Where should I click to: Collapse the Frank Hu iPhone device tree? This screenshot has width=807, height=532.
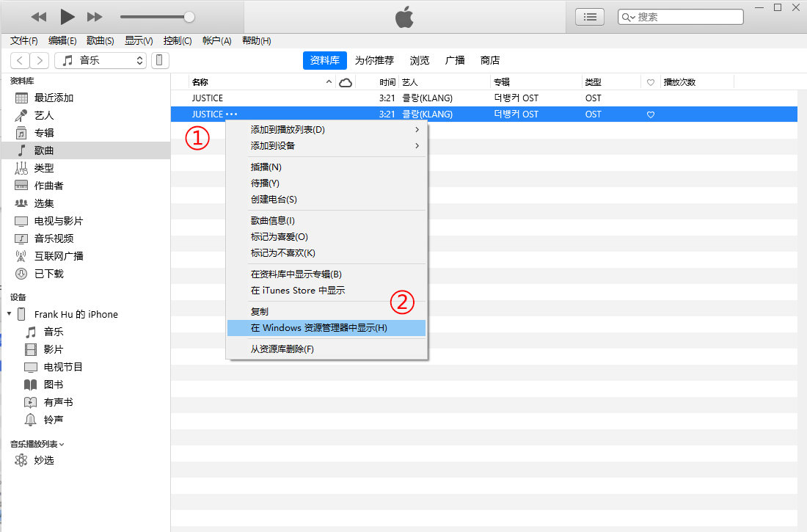coord(9,314)
